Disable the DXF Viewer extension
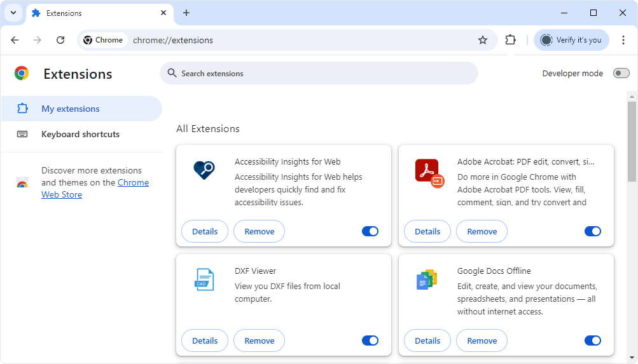Screen dimensions: 638x364 click(370, 340)
